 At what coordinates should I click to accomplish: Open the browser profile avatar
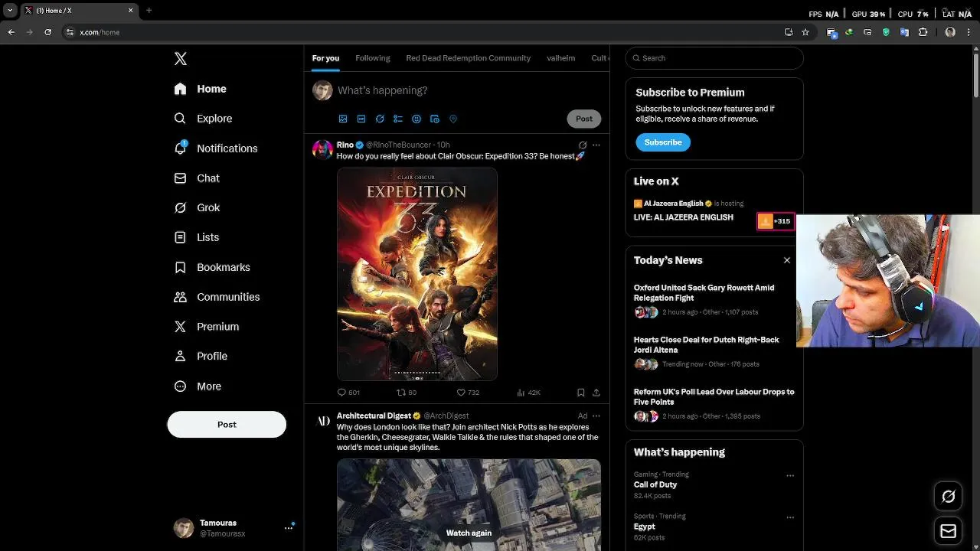(x=950, y=32)
